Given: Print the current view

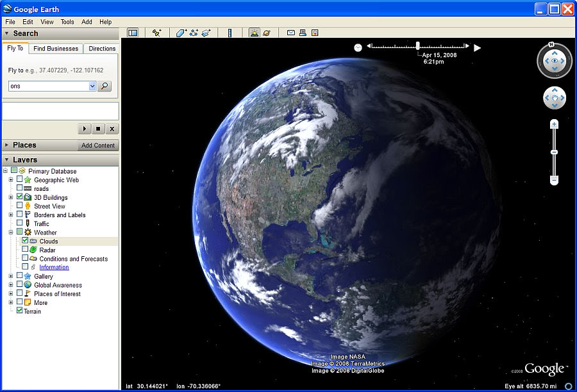Looking at the screenshot, I should pyautogui.click(x=303, y=32).
